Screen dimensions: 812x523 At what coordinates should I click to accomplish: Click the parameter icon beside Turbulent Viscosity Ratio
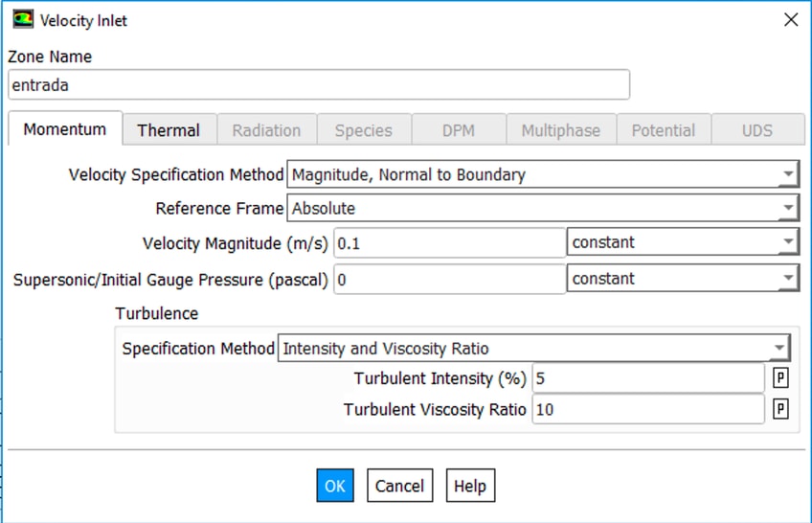pyautogui.click(x=780, y=410)
